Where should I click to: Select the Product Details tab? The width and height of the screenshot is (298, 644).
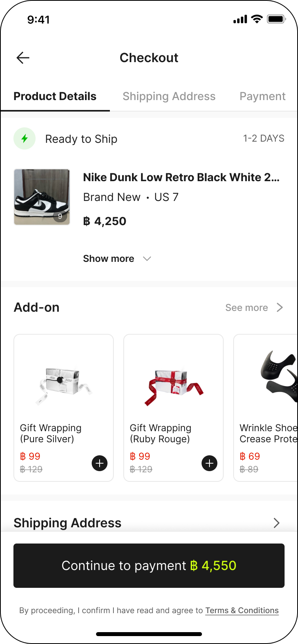(55, 96)
